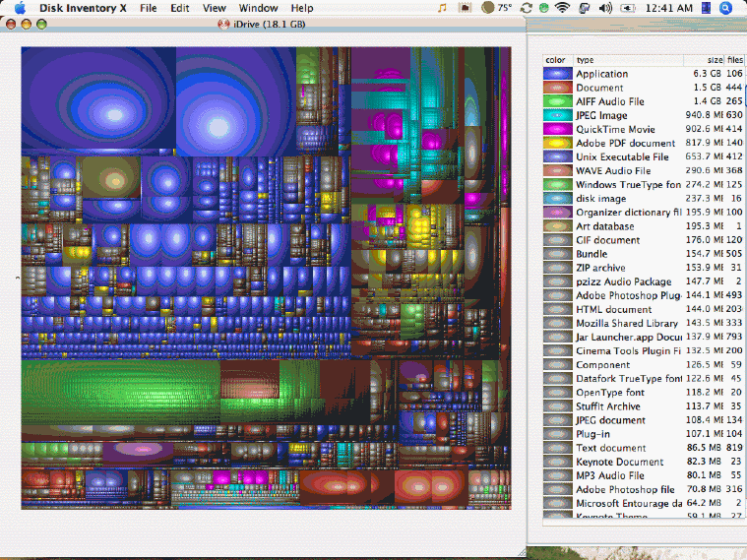
Task: Select the OpenType font row
Action: (x=643, y=392)
